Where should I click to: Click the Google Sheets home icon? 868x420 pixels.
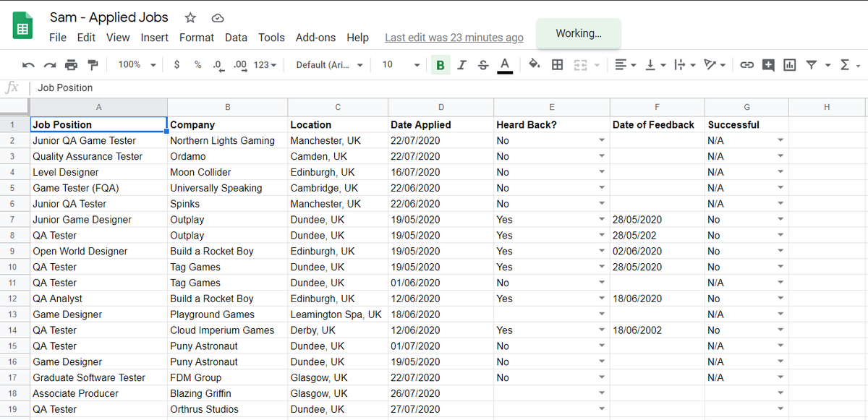pos(22,27)
